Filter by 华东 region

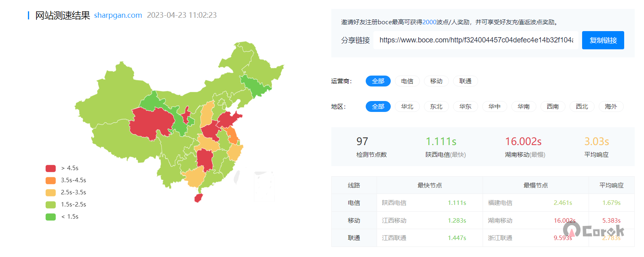[465, 107]
